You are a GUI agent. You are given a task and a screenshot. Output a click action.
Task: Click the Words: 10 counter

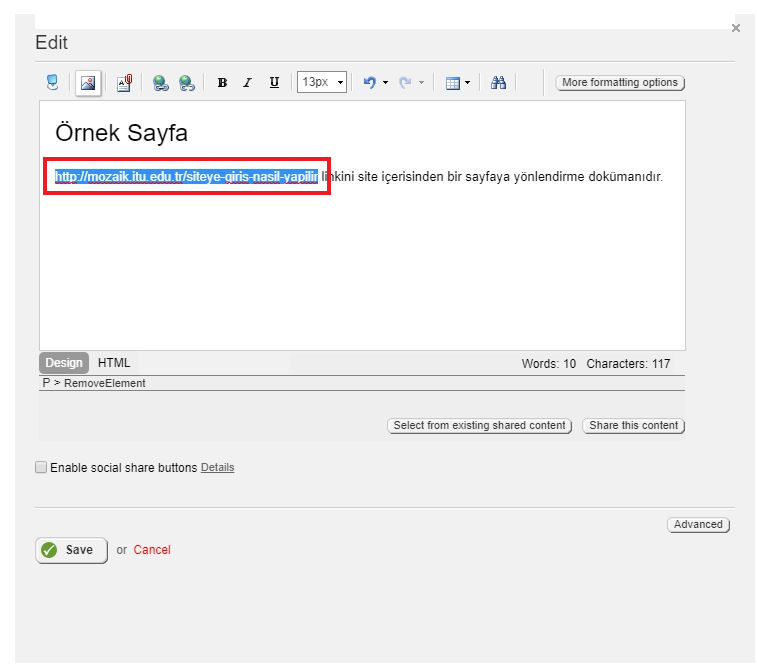pos(548,363)
